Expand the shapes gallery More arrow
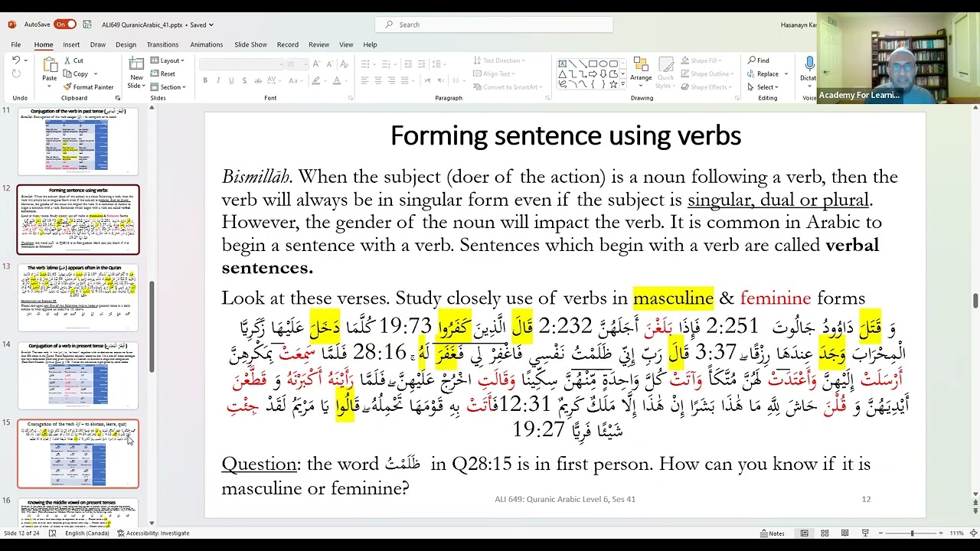This screenshot has width=980, height=551. (x=622, y=84)
